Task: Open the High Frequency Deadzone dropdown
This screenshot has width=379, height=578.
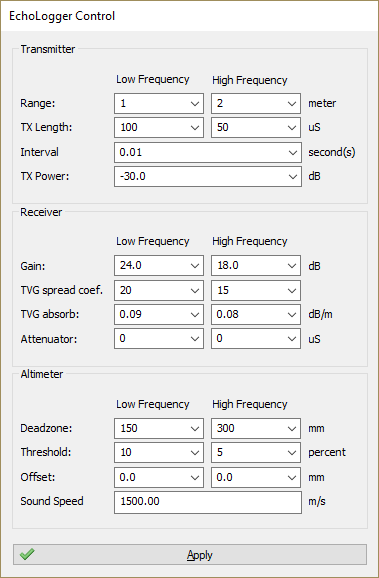Action: pyautogui.click(x=256, y=428)
